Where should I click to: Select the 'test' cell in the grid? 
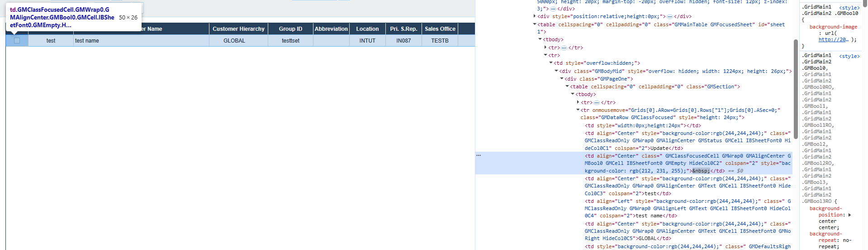click(51, 41)
